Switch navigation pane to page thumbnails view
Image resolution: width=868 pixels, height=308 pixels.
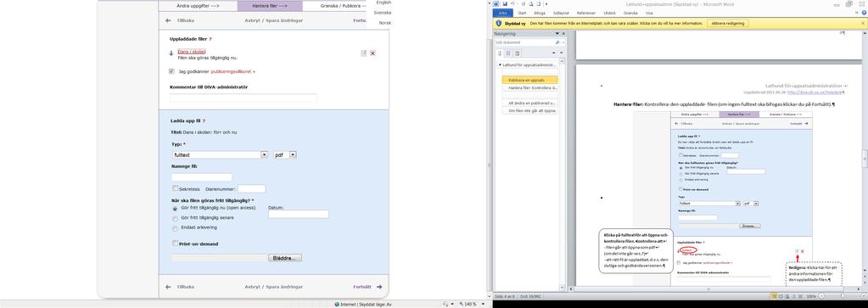[x=508, y=53]
